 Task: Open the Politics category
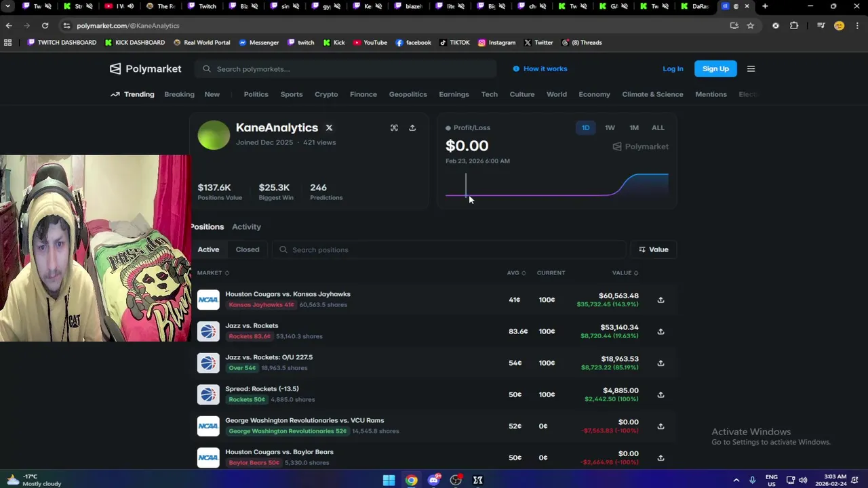coord(256,94)
